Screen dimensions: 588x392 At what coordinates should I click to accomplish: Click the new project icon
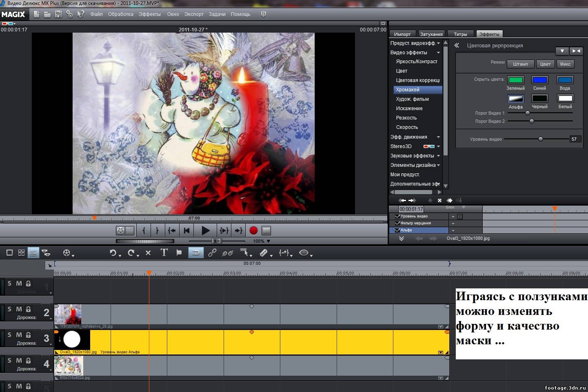pos(36,14)
